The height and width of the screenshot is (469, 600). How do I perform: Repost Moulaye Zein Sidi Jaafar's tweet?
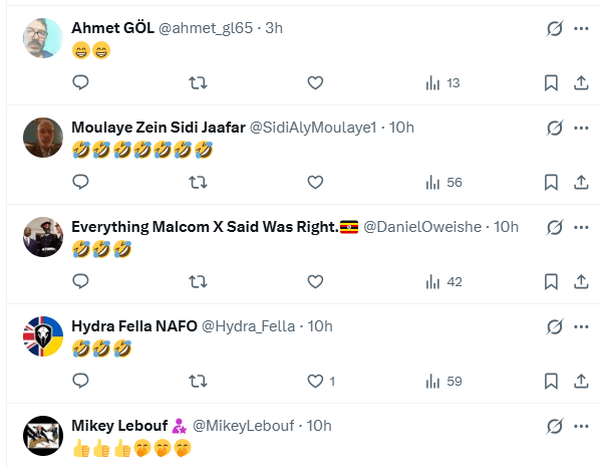(198, 182)
